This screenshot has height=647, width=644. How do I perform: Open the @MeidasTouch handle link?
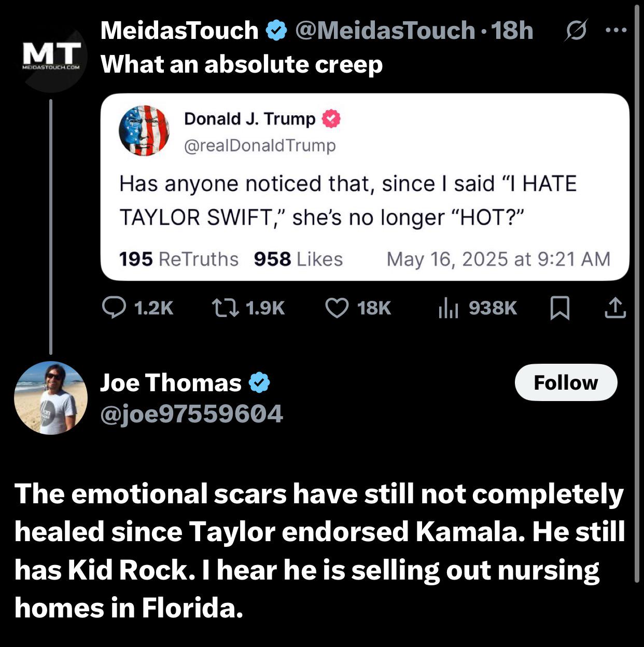tap(385, 31)
